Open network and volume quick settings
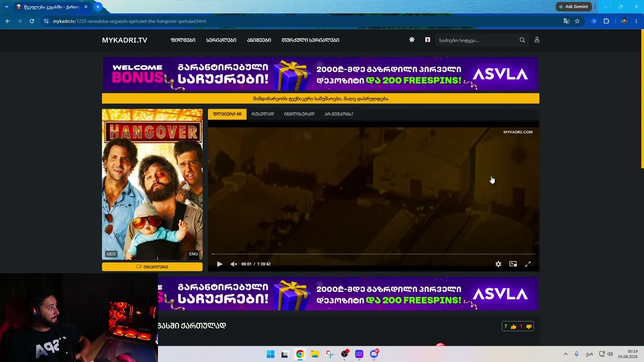The height and width of the screenshot is (362, 644). point(606,354)
